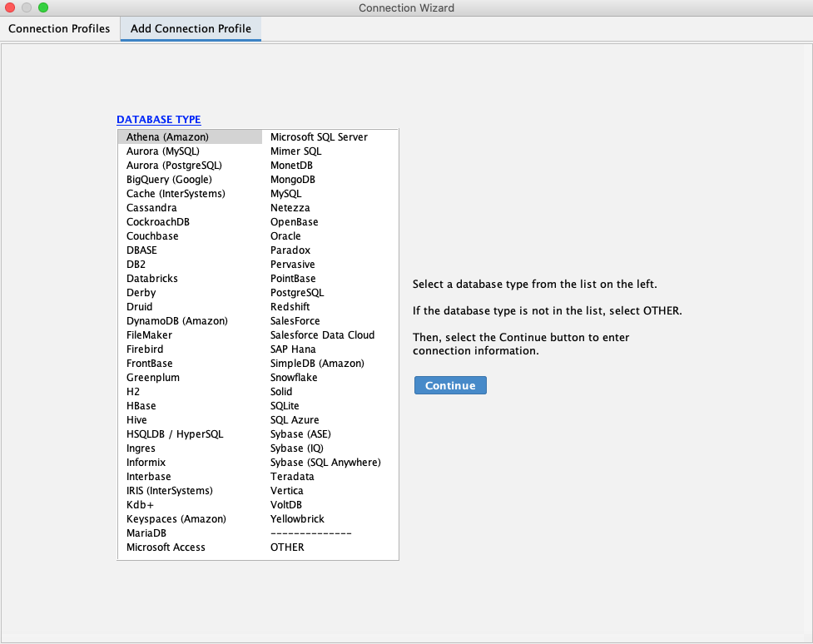Select MySQL database type
This screenshot has height=644, width=813.
click(x=285, y=194)
